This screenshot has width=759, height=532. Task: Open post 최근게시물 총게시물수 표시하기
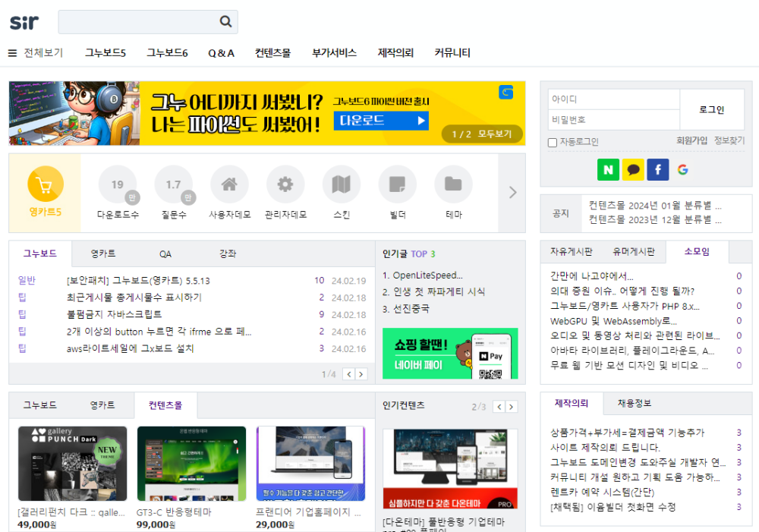[x=134, y=297]
